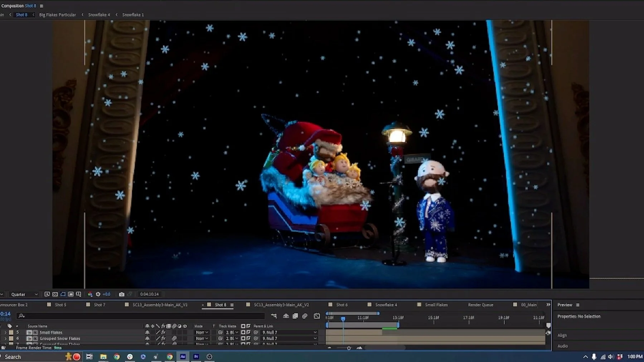Click the parent pick whip for Small Flakes
Viewport: 644px width, 362px height.
(256, 332)
